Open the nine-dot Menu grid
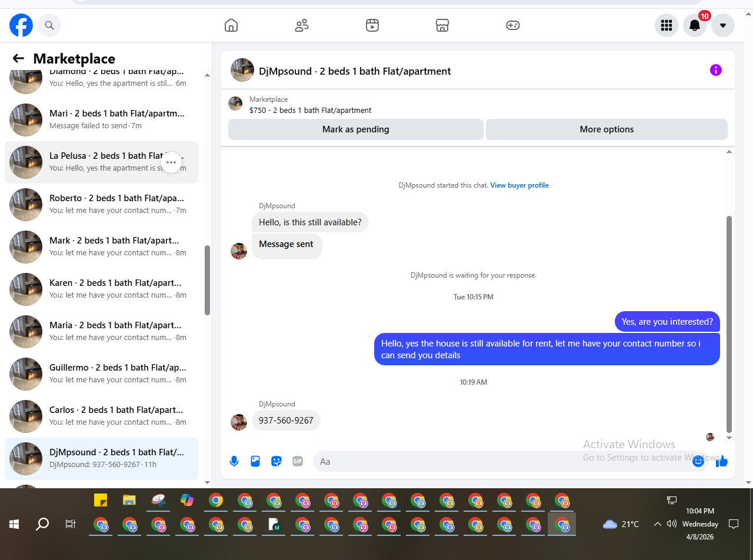The image size is (753, 560). pos(667,25)
